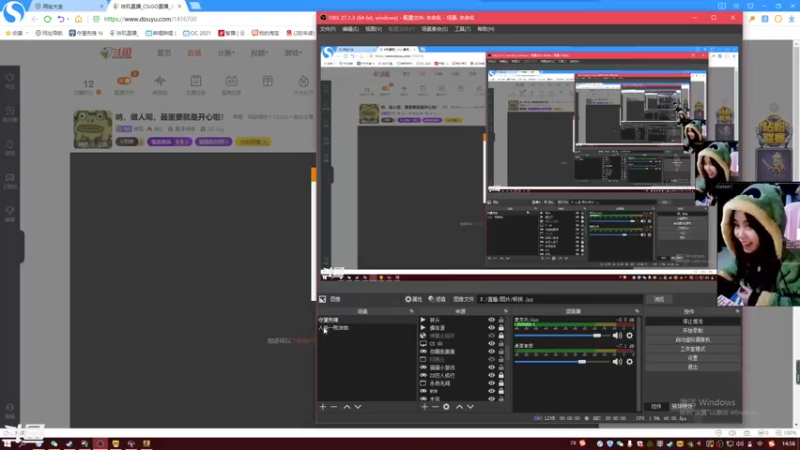Screen dimensions: 800x450
Task: Click 工作室模式 studio mode button
Action: pos(692,349)
